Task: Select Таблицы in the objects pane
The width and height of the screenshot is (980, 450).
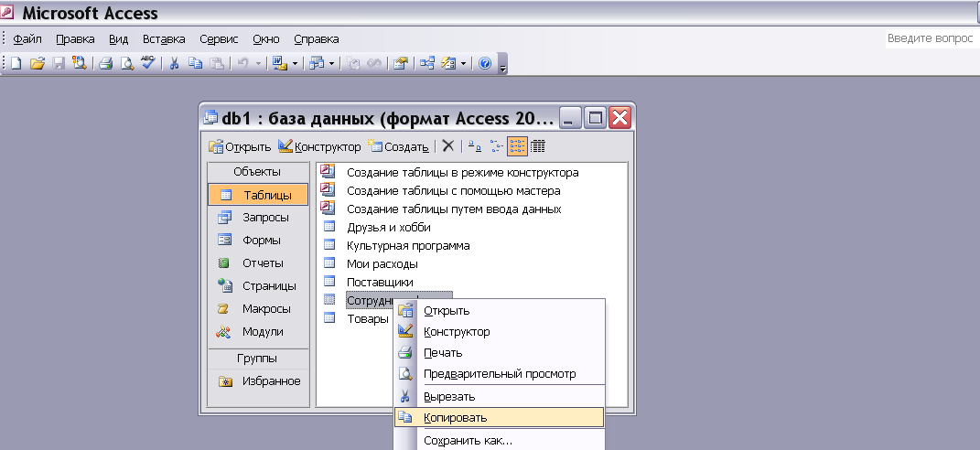Action: [x=258, y=195]
